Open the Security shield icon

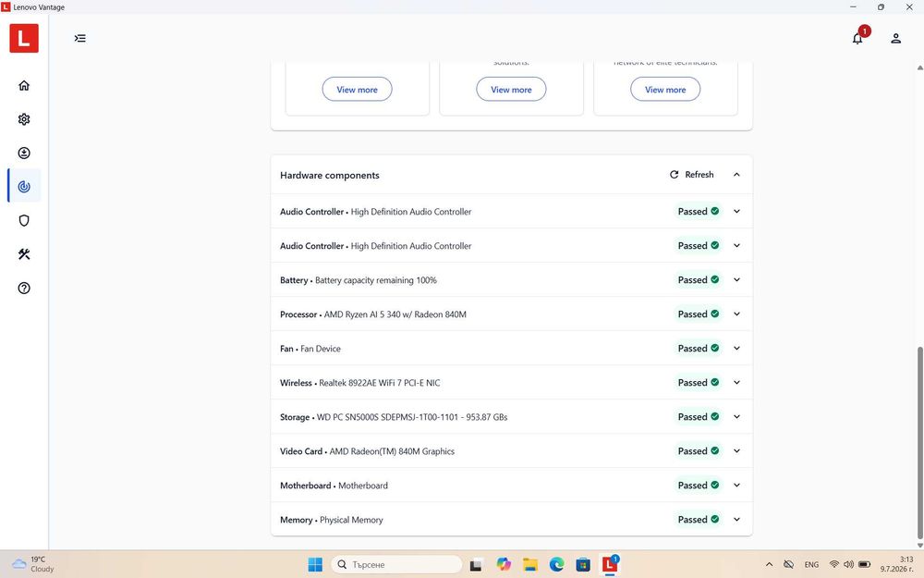(x=24, y=221)
